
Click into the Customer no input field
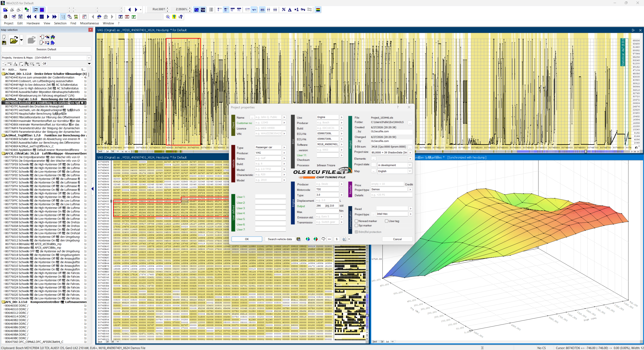(268, 123)
